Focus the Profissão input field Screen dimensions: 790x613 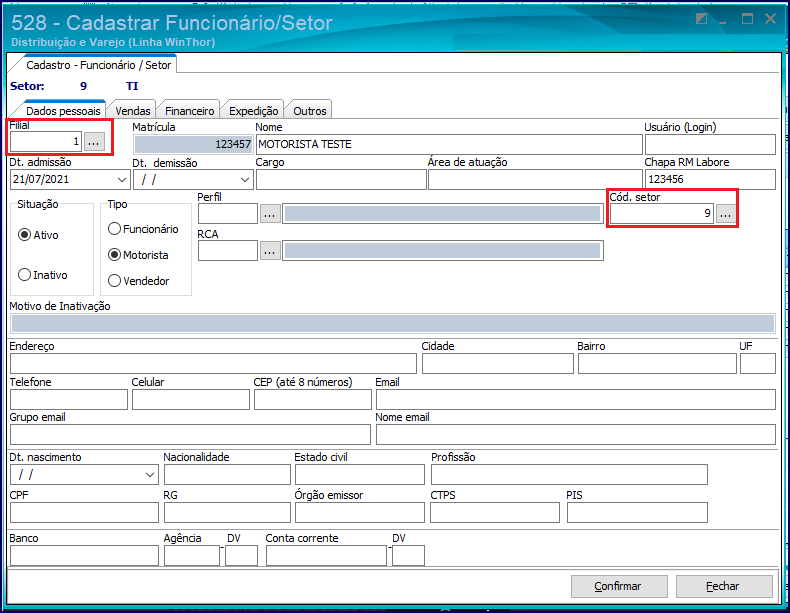(x=569, y=474)
